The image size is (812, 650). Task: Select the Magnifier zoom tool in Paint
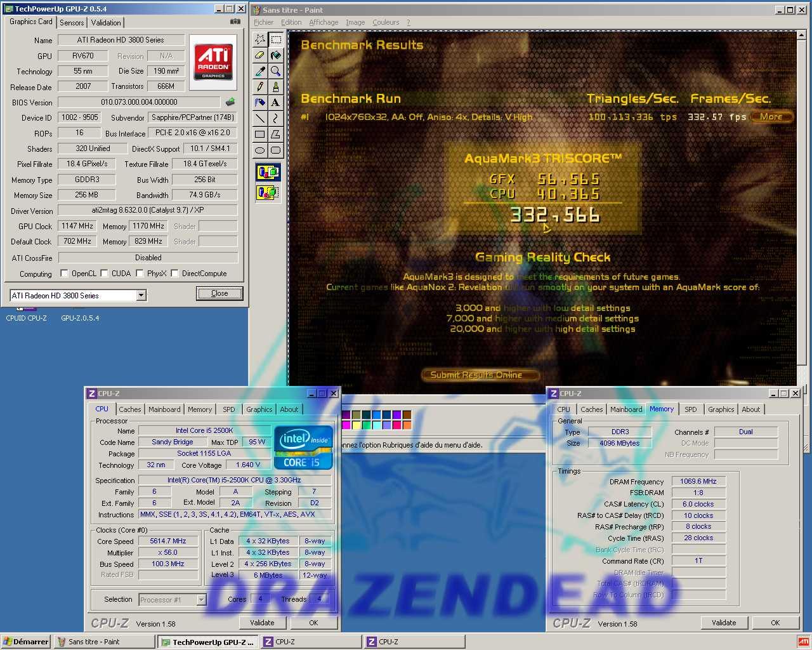276,71
